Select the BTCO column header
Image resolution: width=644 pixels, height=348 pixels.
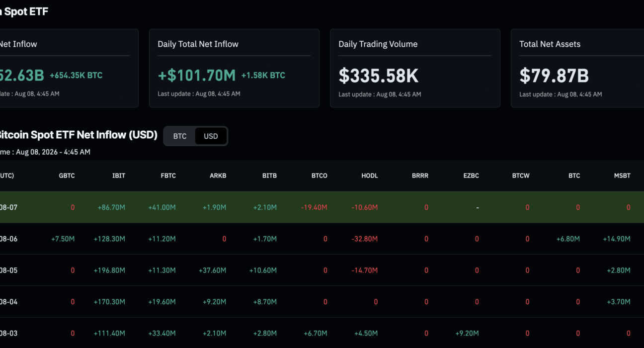(320, 175)
